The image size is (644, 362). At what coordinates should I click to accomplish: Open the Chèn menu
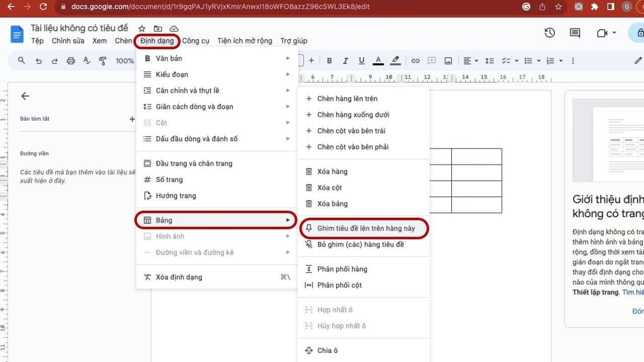(x=122, y=40)
